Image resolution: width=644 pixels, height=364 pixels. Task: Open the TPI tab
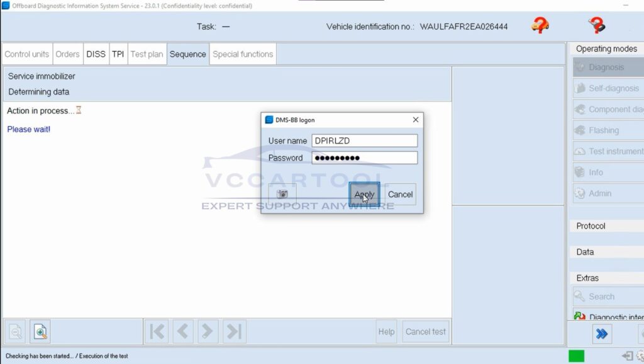point(118,54)
